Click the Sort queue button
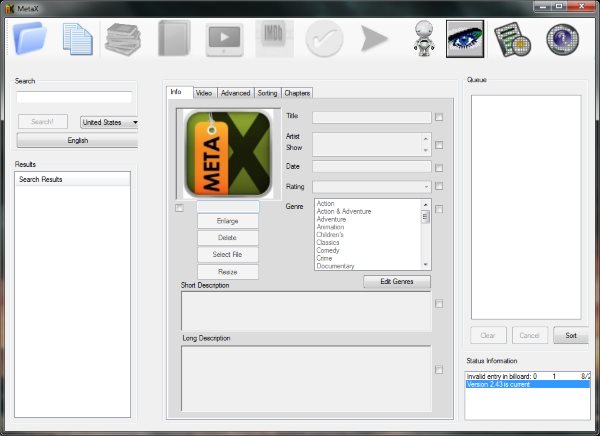Viewport: 600px width, 436px height. (571, 335)
